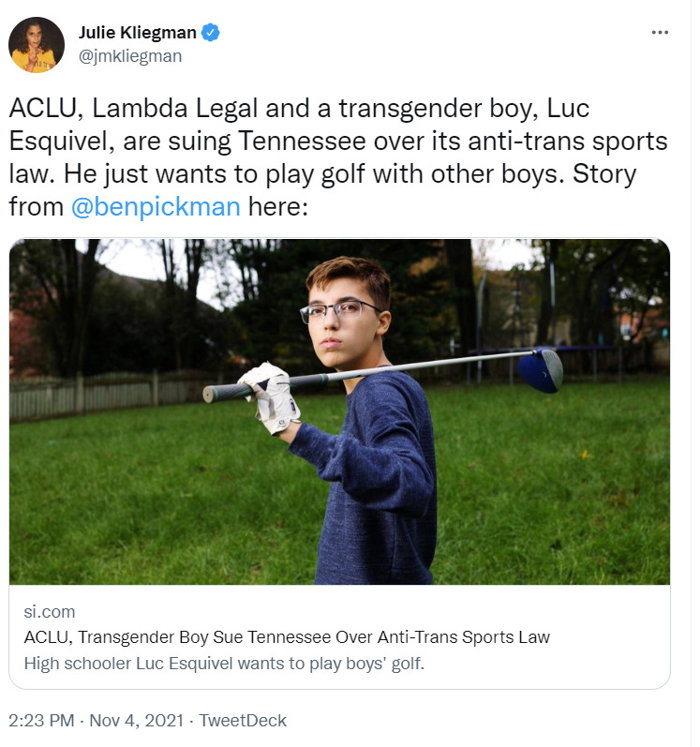Viewport: 700px width, 747px height.
Task: Open the @jmkliegman handle link
Action: click(130, 56)
